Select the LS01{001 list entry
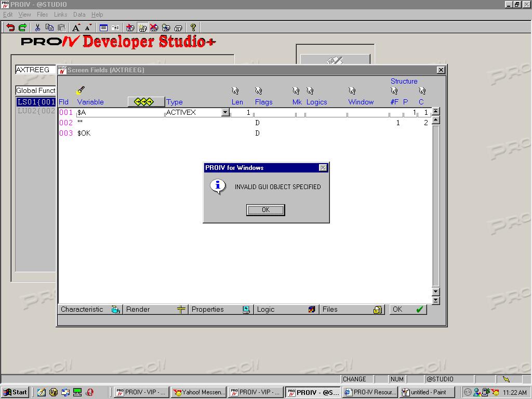Viewport: 532px width, 399px height. 36,102
